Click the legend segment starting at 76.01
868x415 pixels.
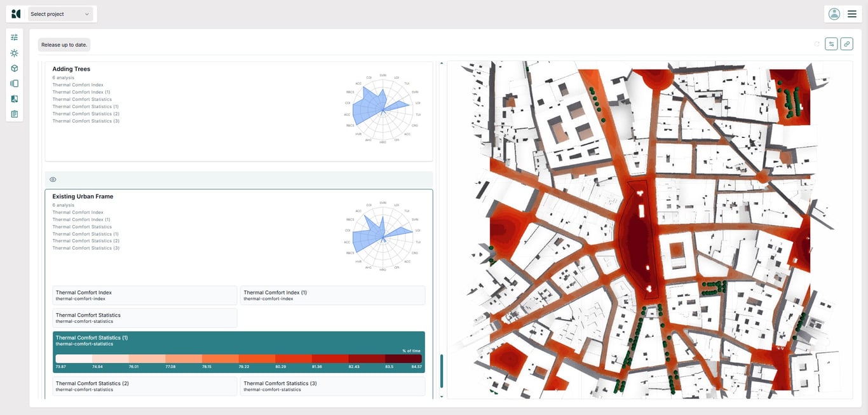pos(147,358)
